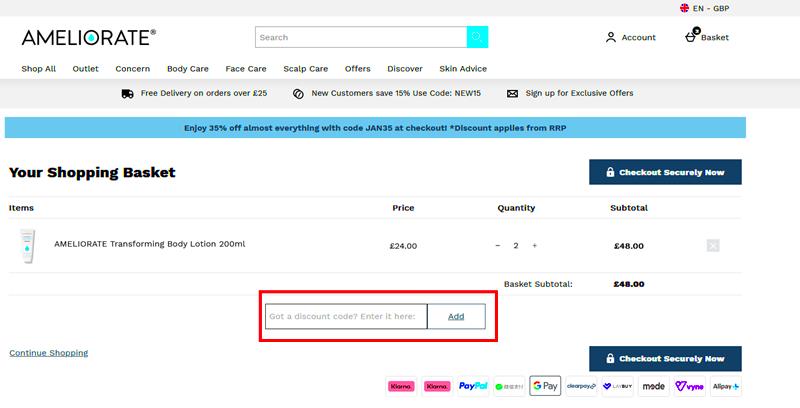Open Face Care menu

click(246, 69)
